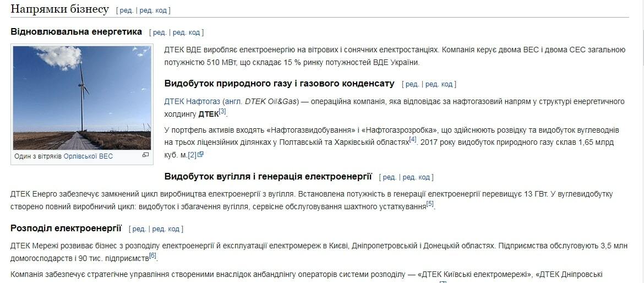The width and height of the screenshot is (644, 283).
Task: Enlarge image via icon in Орлівської ВЕС caption
Action: click(145, 155)
